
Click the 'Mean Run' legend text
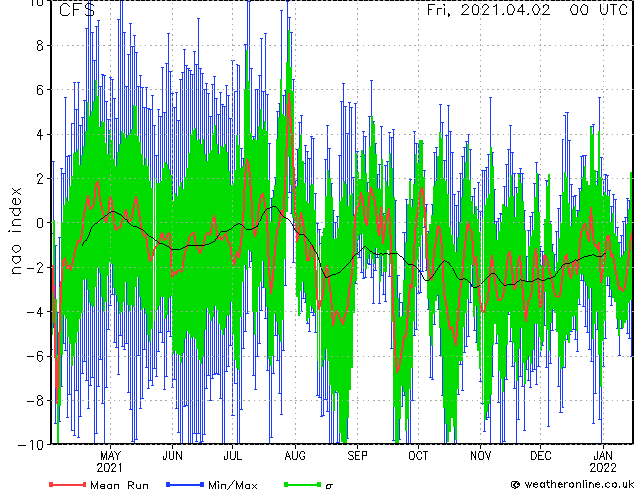click(x=120, y=485)
